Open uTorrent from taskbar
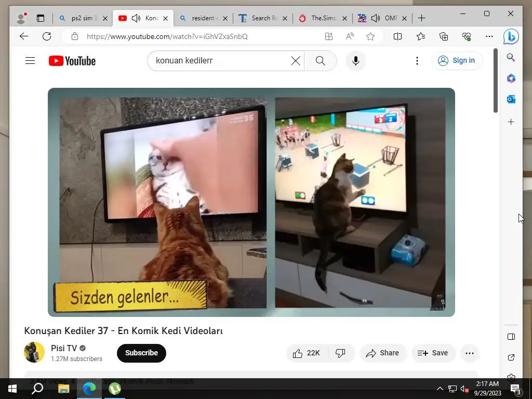532x399 pixels. click(x=115, y=389)
